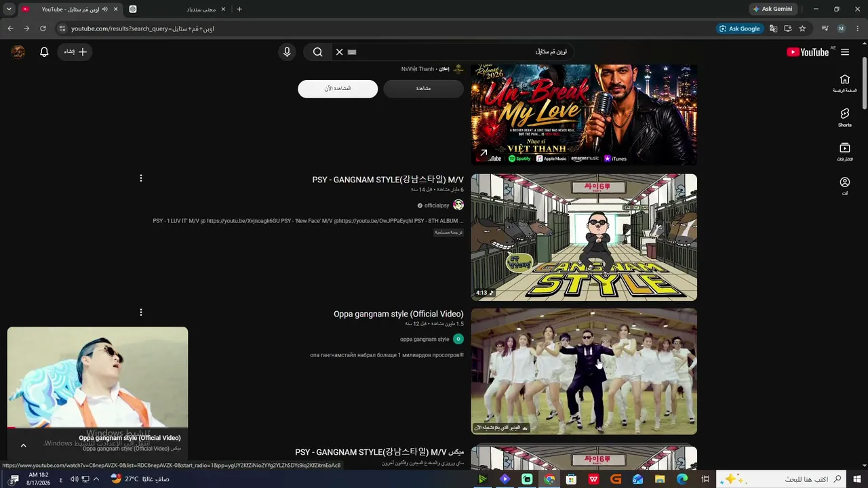
Task: Click the Ask Google lens button
Action: pyautogui.click(x=740, y=28)
